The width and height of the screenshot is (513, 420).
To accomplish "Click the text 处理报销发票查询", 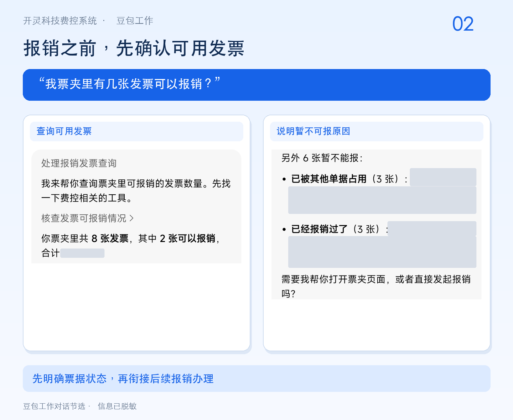I will click(x=79, y=163).
